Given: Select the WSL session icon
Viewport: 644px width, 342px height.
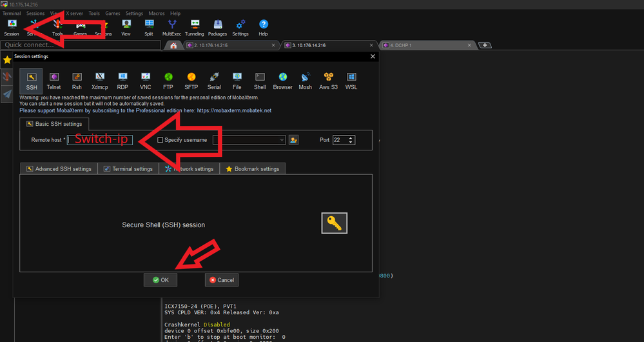Looking at the screenshot, I should pyautogui.click(x=351, y=80).
